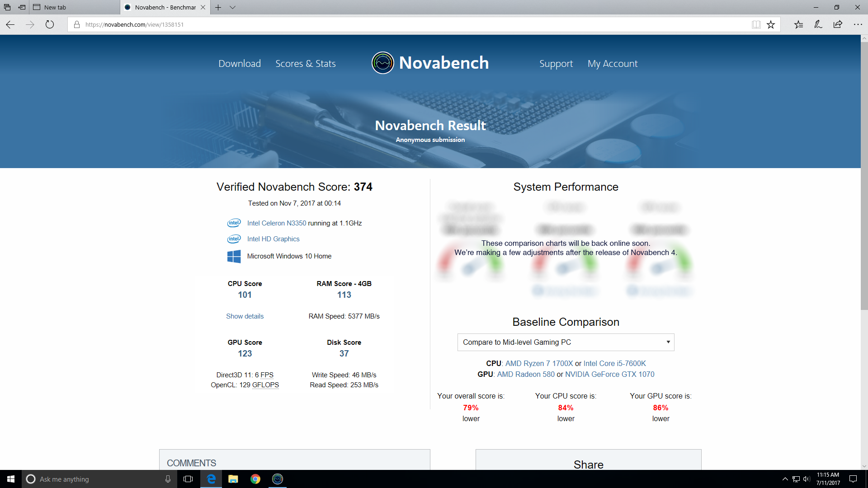Image resolution: width=868 pixels, height=488 pixels.
Task: Open AMD Radeon 580 link
Action: point(526,374)
